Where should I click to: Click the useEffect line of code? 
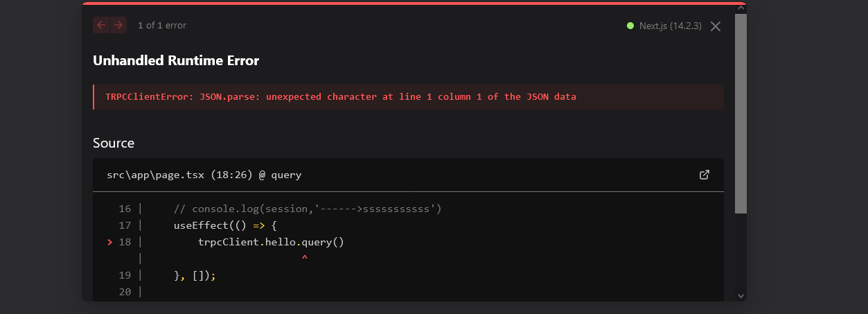pos(225,225)
